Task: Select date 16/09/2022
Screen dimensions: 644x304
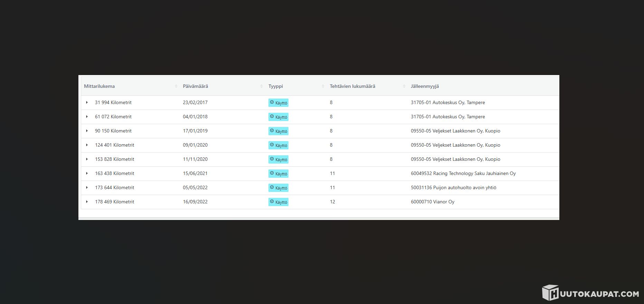Action: pos(195,202)
